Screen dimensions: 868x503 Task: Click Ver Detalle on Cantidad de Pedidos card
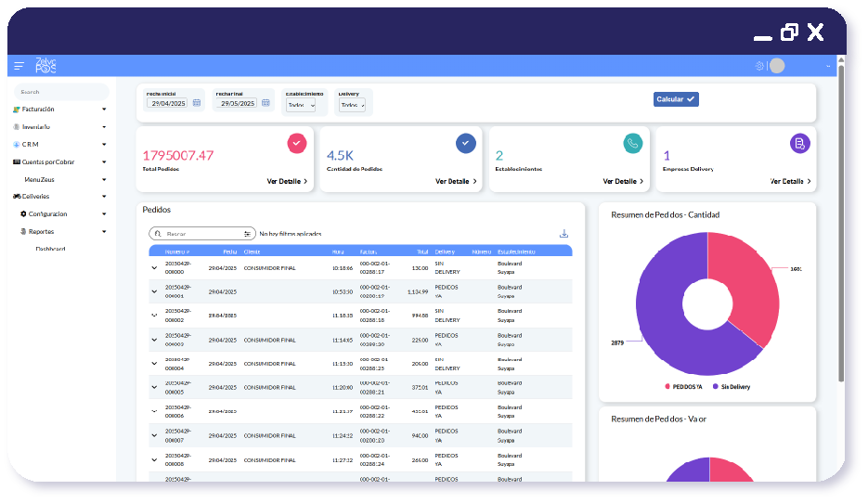point(456,182)
